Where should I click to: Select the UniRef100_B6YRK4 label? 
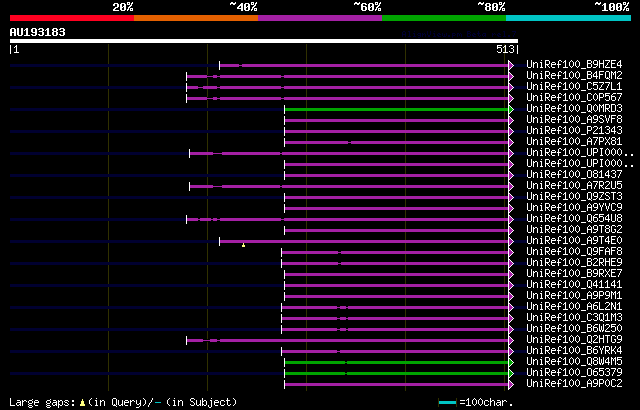click(574, 351)
